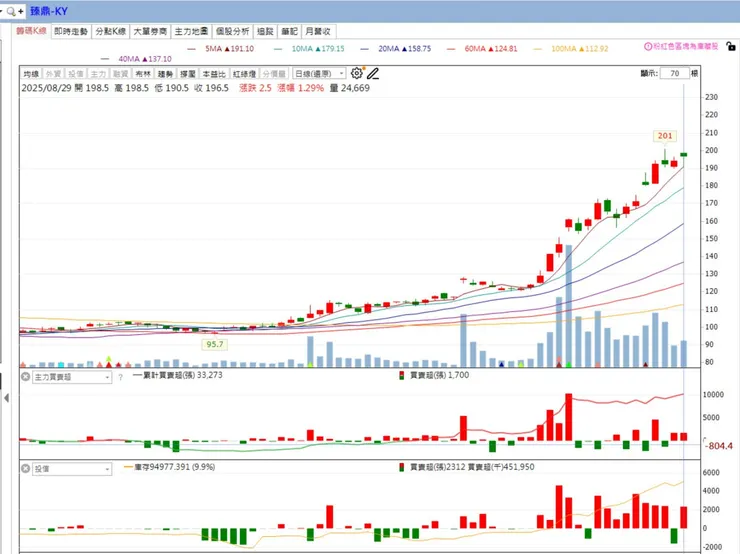Toggle the 布林 Bollinger band overlay
This screenshot has height=554, width=740.
click(143, 74)
